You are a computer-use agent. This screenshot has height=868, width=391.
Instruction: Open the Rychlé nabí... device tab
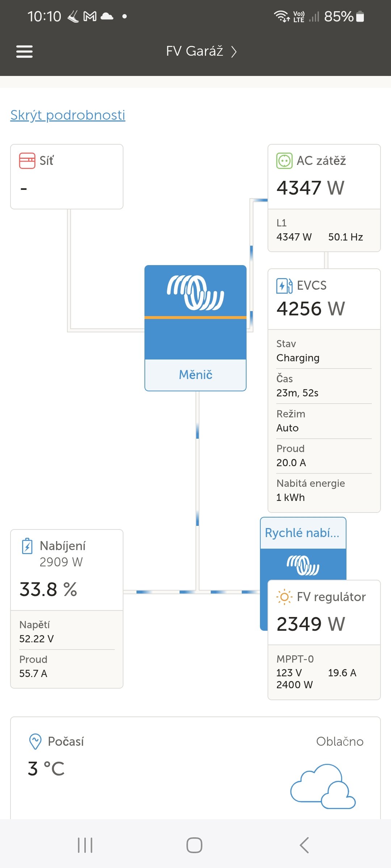click(x=302, y=533)
